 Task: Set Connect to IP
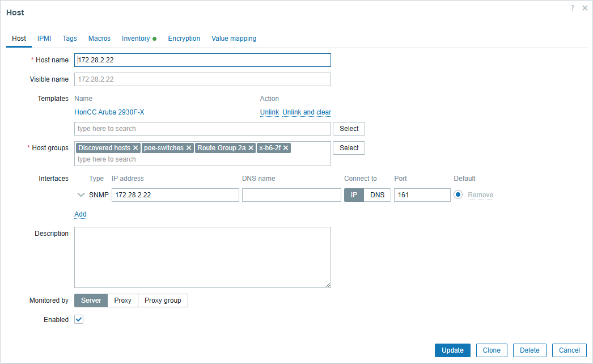coord(354,195)
